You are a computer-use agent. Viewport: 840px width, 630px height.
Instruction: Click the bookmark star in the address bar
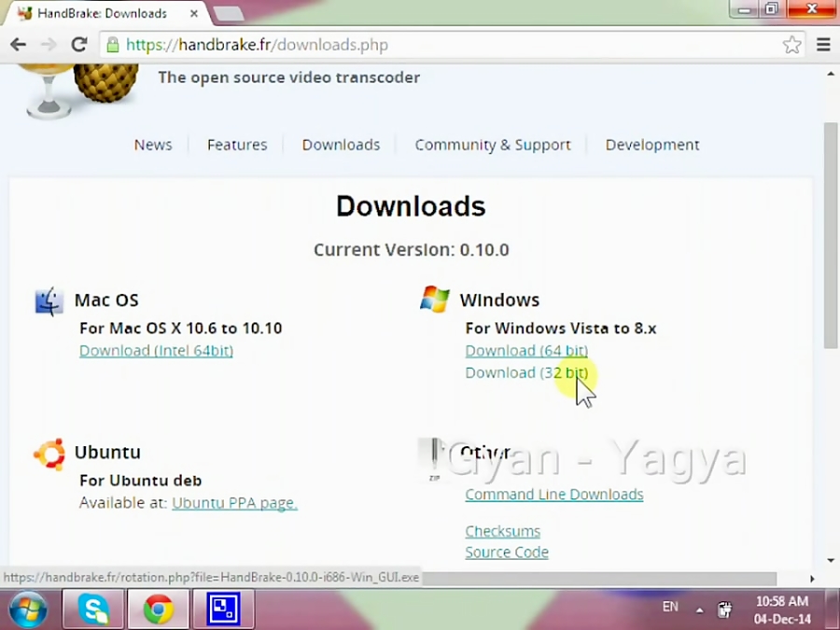point(792,44)
